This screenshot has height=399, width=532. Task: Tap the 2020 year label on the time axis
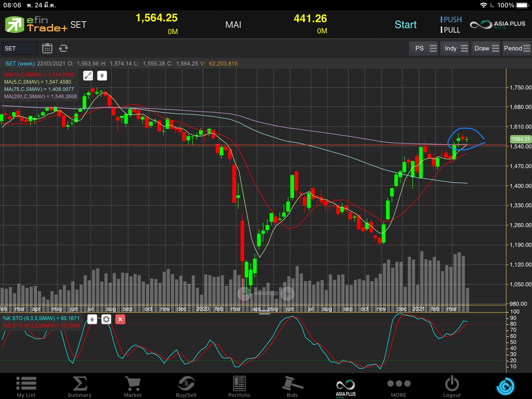click(203, 309)
